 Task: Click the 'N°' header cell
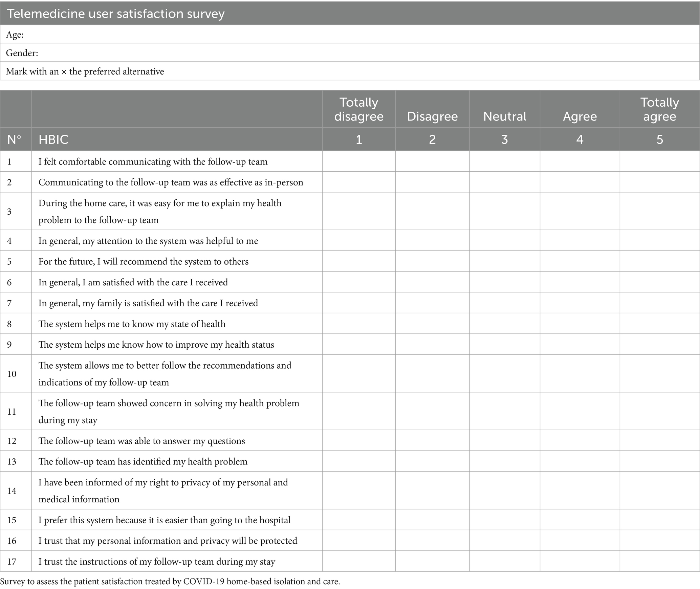pyautogui.click(x=16, y=139)
